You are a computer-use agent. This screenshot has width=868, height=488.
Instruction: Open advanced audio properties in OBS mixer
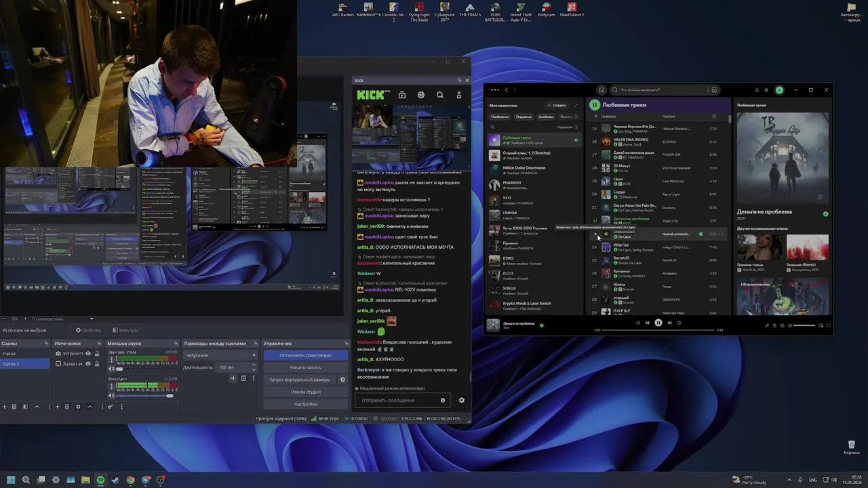tap(110, 407)
